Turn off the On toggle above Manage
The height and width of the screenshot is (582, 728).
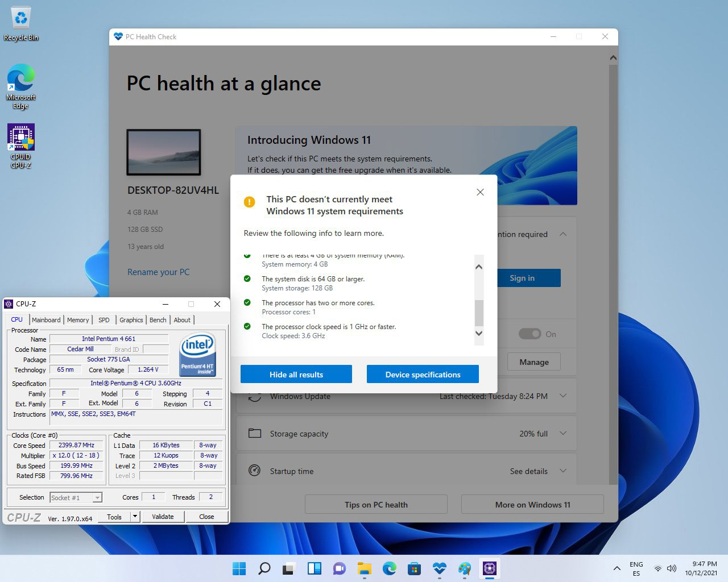coord(531,334)
